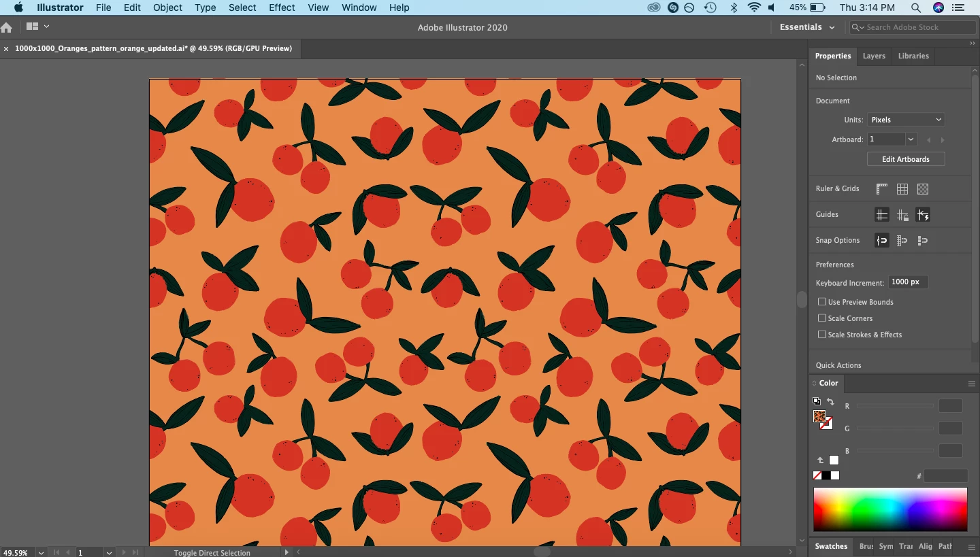Click the R channel slider

tap(896, 406)
